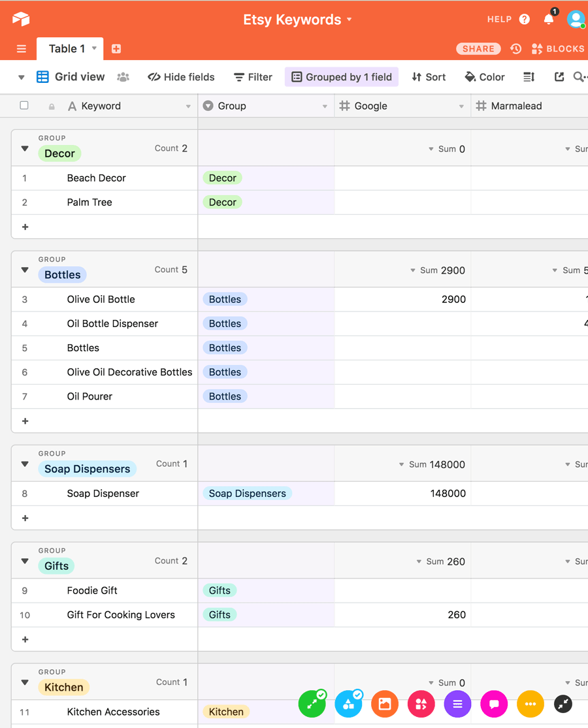The image size is (588, 728).
Task: Open the Color menu
Action: [x=485, y=77]
